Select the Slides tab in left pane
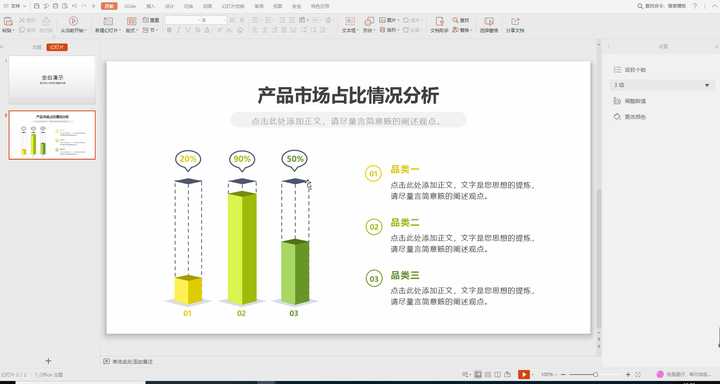 click(x=57, y=47)
